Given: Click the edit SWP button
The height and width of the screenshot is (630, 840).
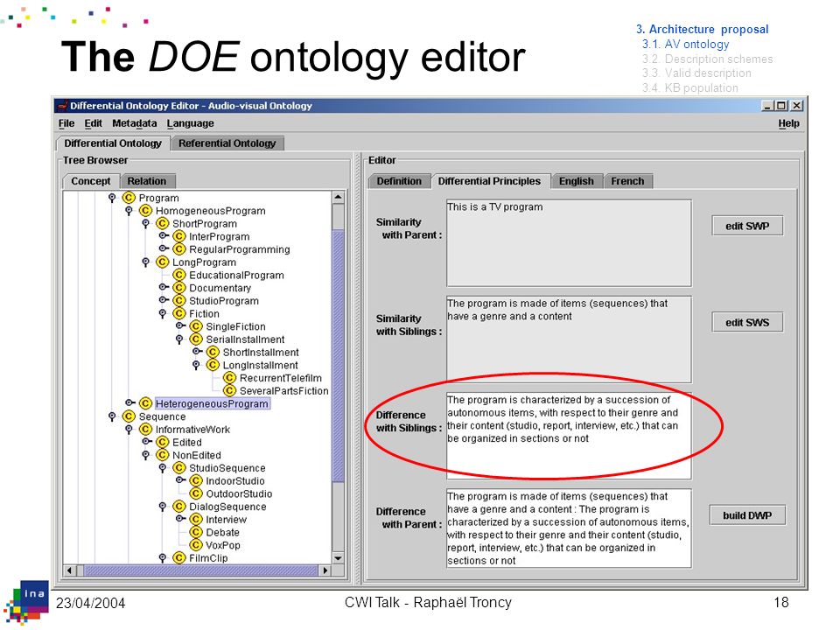Looking at the screenshot, I should click(x=747, y=226).
